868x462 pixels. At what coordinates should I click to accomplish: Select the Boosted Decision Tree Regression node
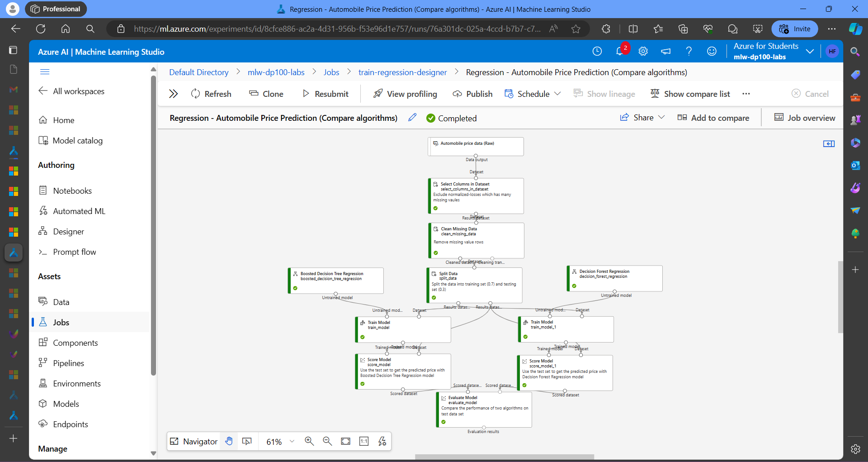click(336, 281)
